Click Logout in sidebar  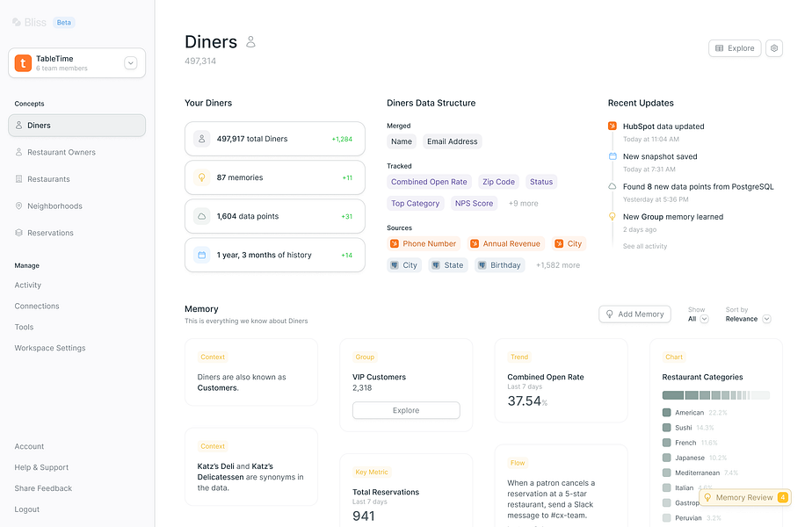point(27,509)
